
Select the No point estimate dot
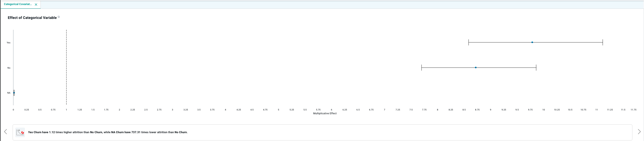pyautogui.click(x=476, y=68)
